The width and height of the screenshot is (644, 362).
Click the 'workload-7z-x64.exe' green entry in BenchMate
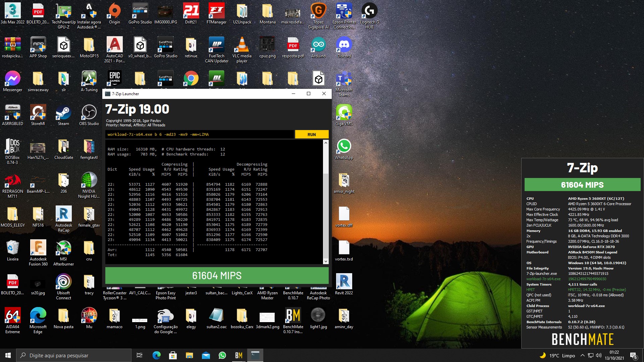tap(543, 279)
